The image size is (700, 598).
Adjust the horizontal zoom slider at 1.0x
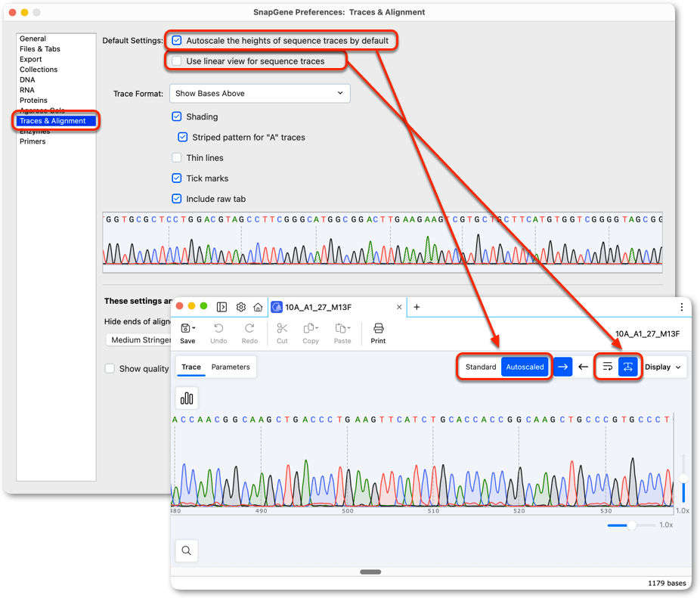pos(631,525)
